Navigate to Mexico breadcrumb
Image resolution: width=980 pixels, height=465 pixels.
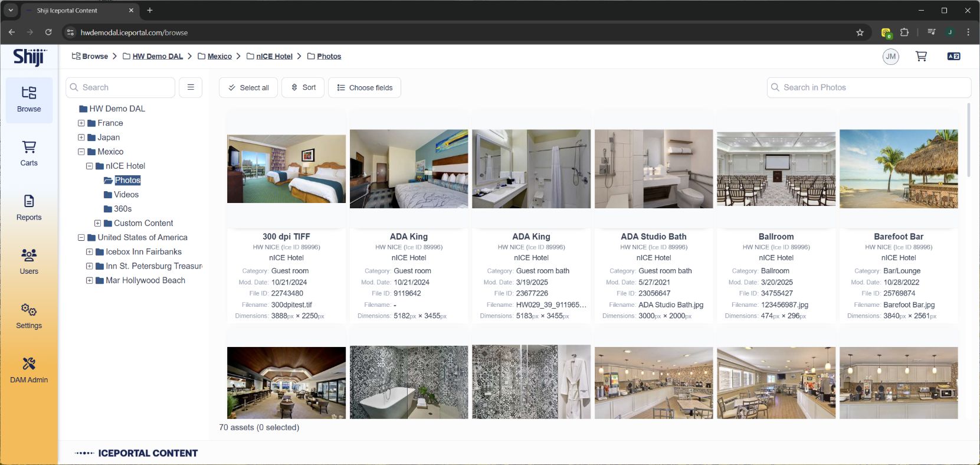click(x=219, y=57)
